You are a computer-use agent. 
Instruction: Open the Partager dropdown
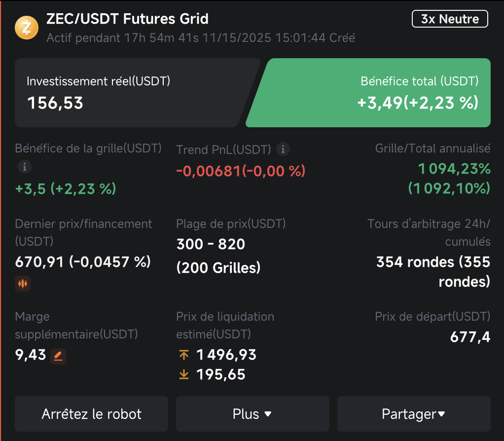[413, 414]
